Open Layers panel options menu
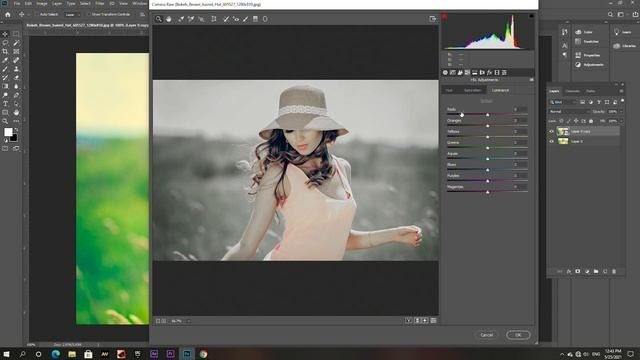Viewport: 640px width, 360px height. click(x=621, y=91)
